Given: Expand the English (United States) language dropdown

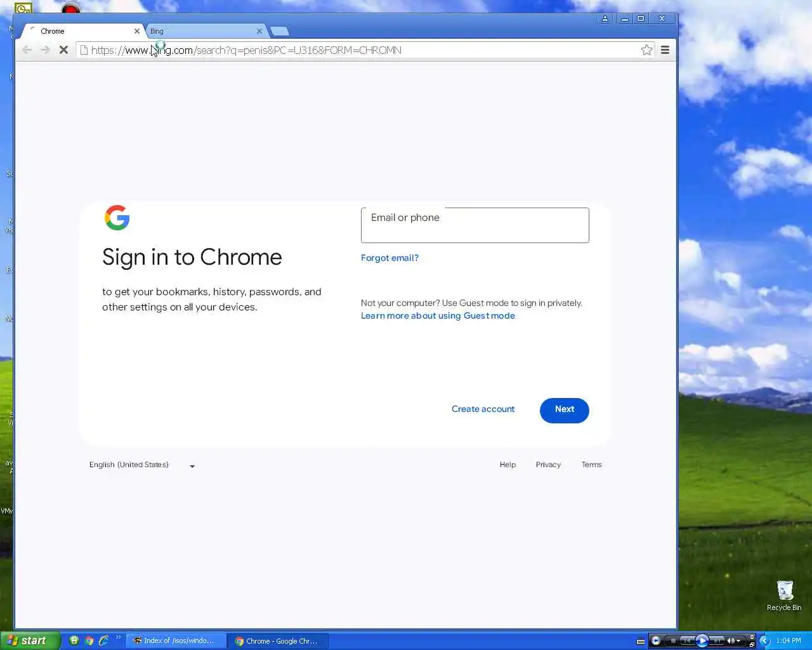Looking at the screenshot, I should click(x=142, y=465).
